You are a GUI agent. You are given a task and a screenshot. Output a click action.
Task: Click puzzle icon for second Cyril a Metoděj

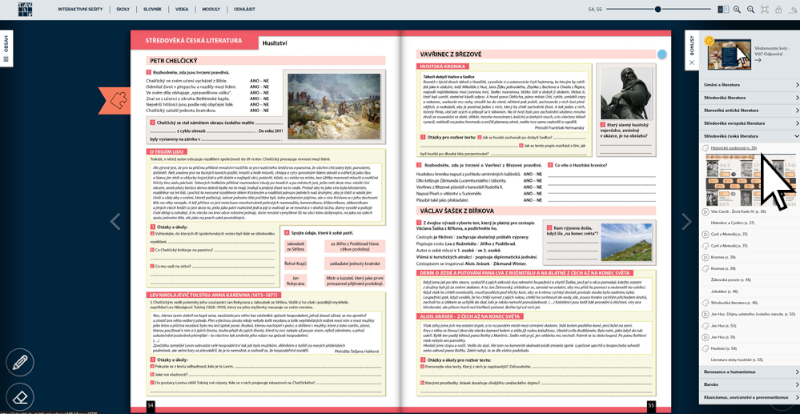click(x=706, y=246)
